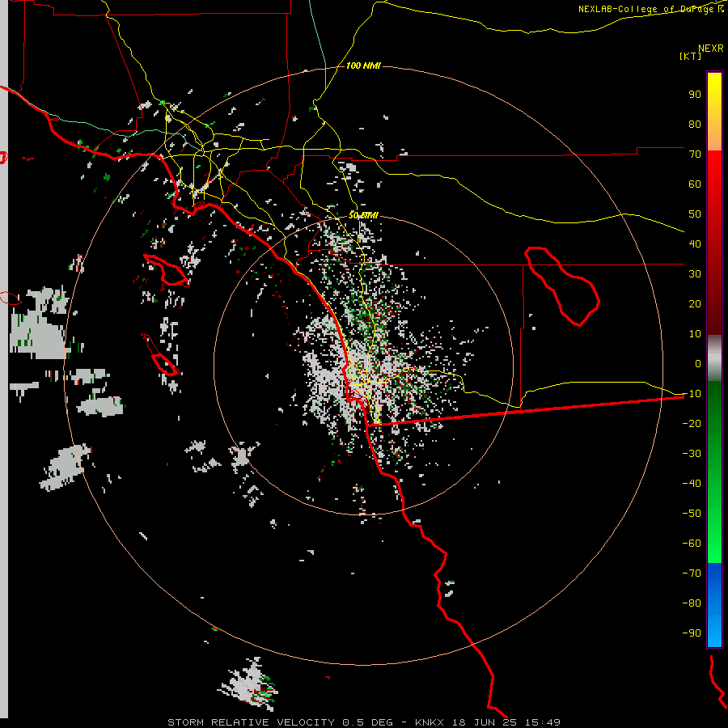Select the -70 value on velocity scale
The image size is (728, 728).
pyautogui.click(x=692, y=574)
